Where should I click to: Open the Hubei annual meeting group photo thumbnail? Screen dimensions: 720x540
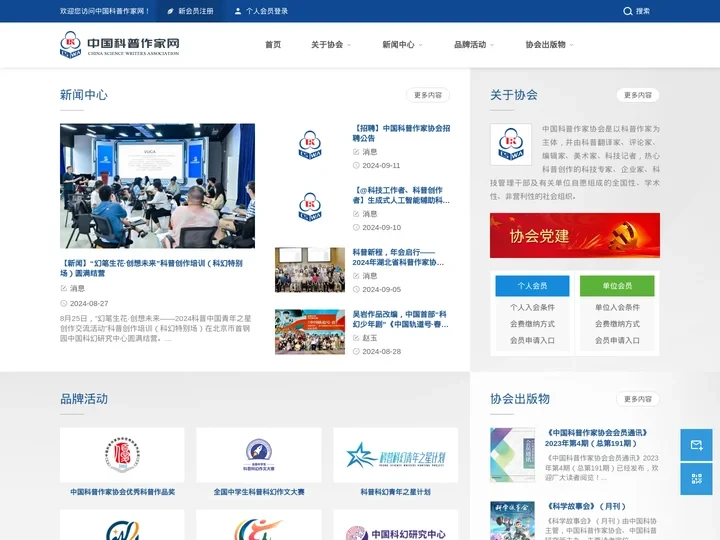[310, 270]
